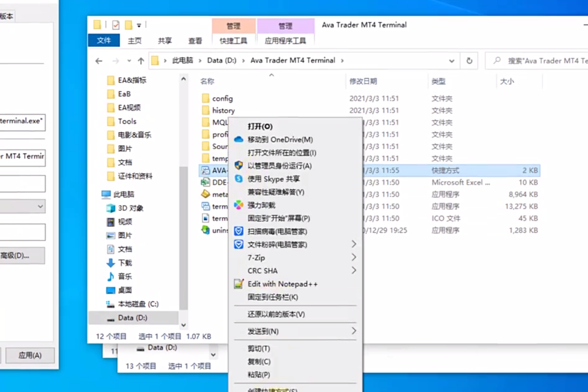This screenshot has width=588, height=392.
Task: Open the 快捷工具 ribbon tab
Action: pos(233,41)
